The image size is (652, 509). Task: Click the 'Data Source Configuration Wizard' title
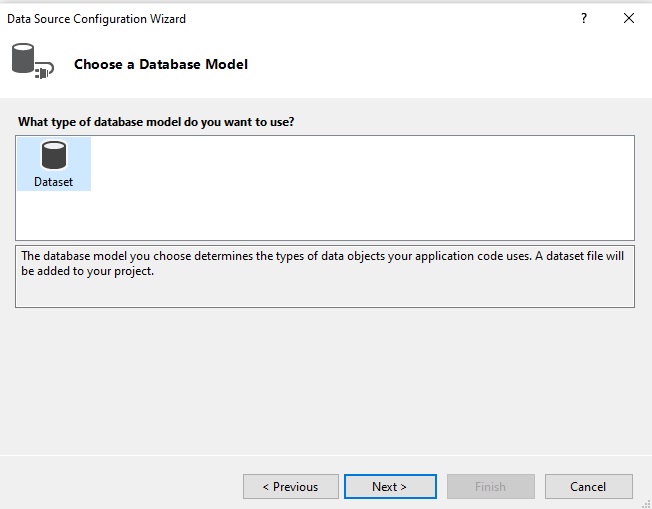96,19
